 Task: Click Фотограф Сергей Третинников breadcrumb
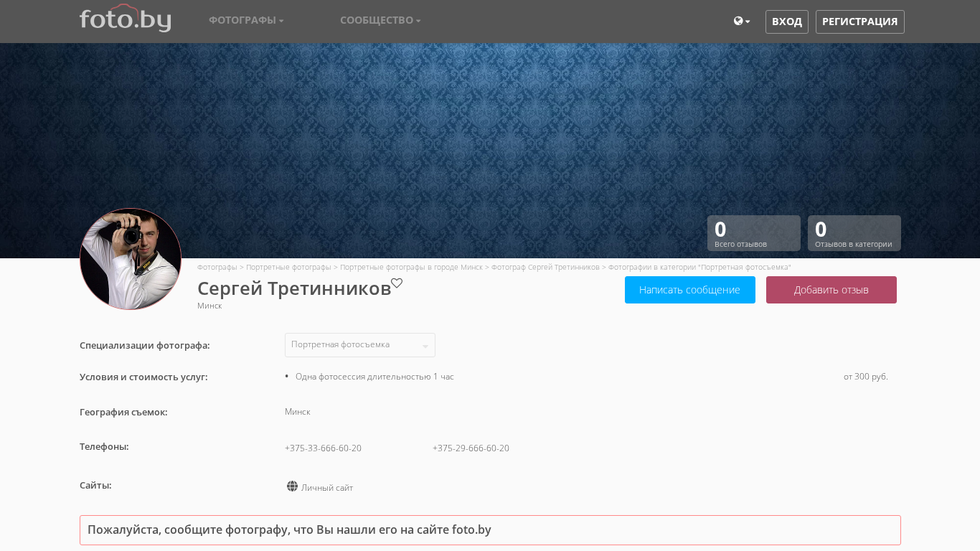pyautogui.click(x=545, y=267)
